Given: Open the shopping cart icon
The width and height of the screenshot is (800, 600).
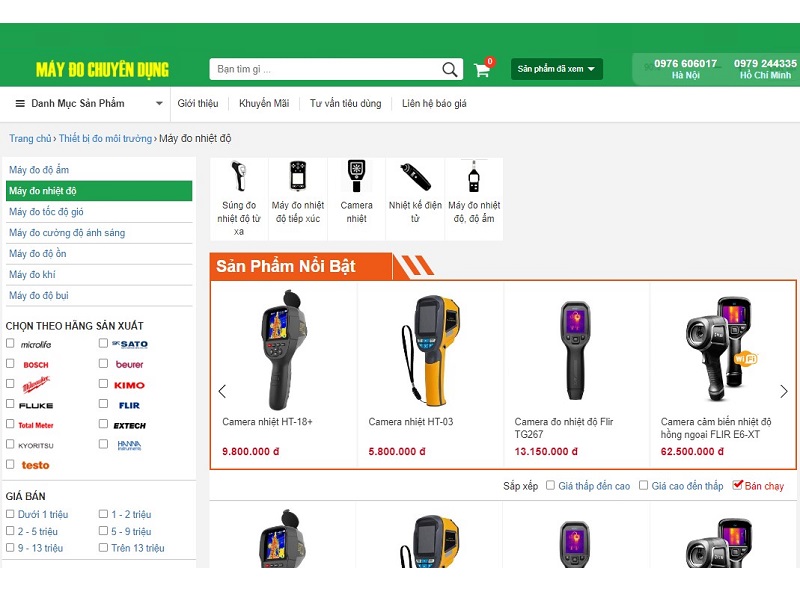Looking at the screenshot, I should coord(482,70).
